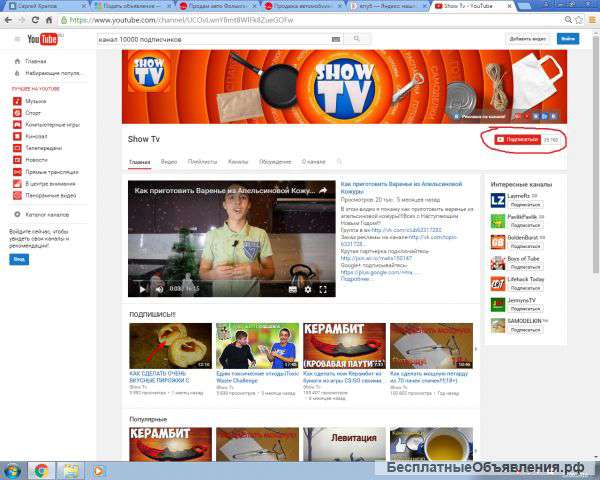Click the blue Вход button in sidebar
The width and height of the screenshot is (600, 480).
coord(19,259)
